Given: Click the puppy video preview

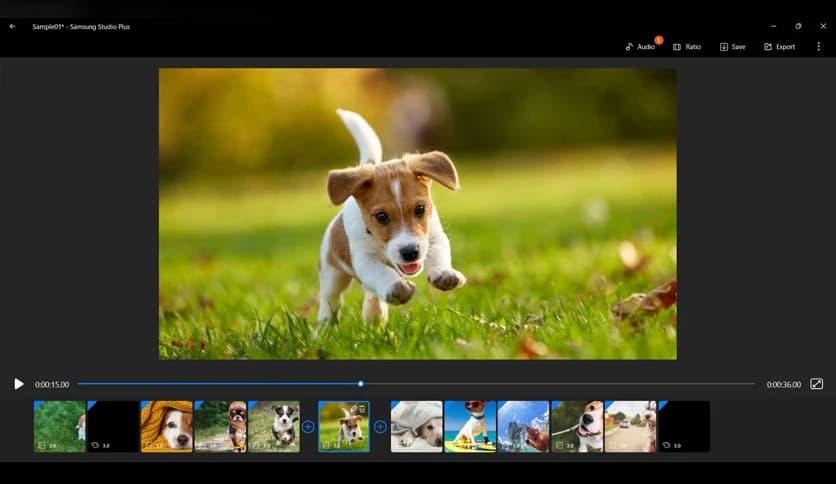Looking at the screenshot, I should (418, 214).
